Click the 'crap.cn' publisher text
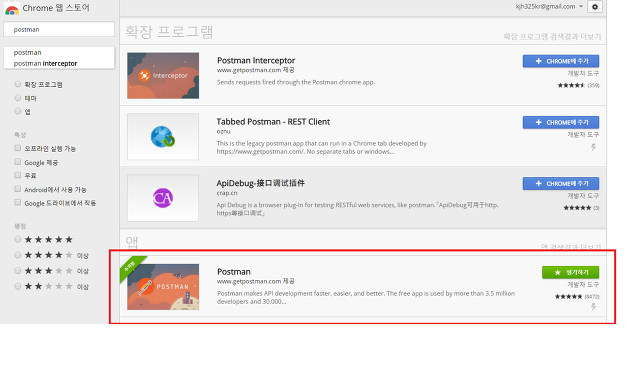This screenshot has height=386, width=630. click(x=227, y=193)
